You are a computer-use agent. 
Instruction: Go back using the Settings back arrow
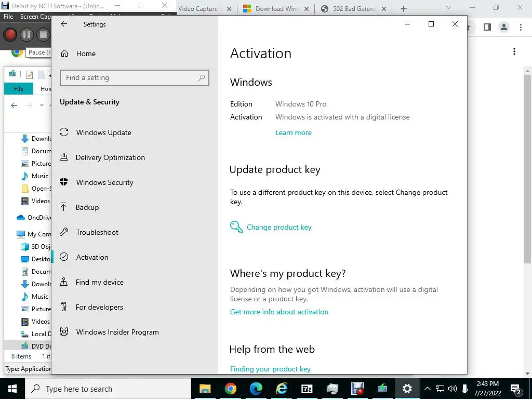(x=64, y=24)
